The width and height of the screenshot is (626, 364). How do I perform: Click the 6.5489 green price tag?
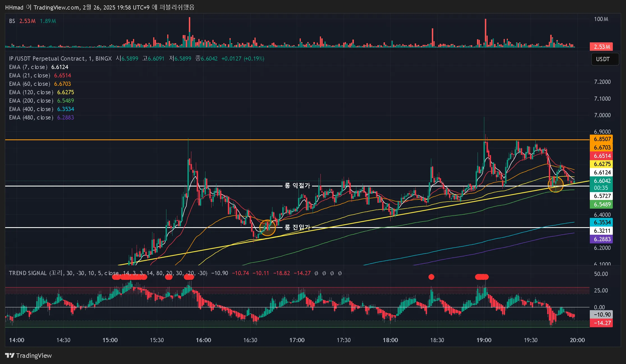pyautogui.click(x=601, y=204)
